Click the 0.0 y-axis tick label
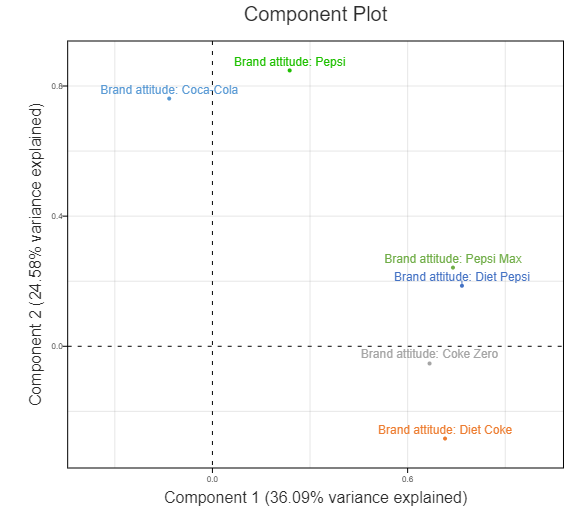The height and width of the screenshot is (516, 585). [57, 347]
